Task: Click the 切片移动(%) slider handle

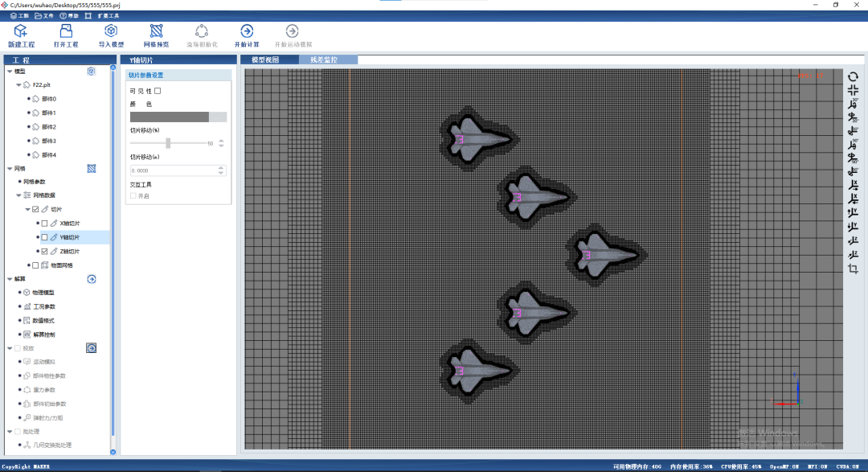Action: click(168, 143)
